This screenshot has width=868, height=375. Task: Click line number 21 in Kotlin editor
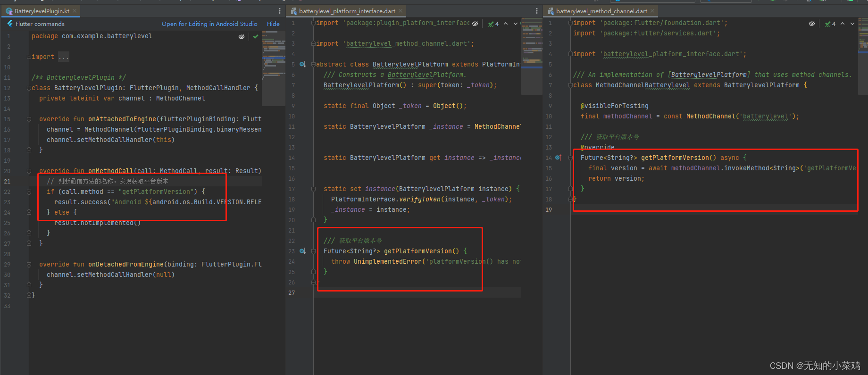coord(7,181)
